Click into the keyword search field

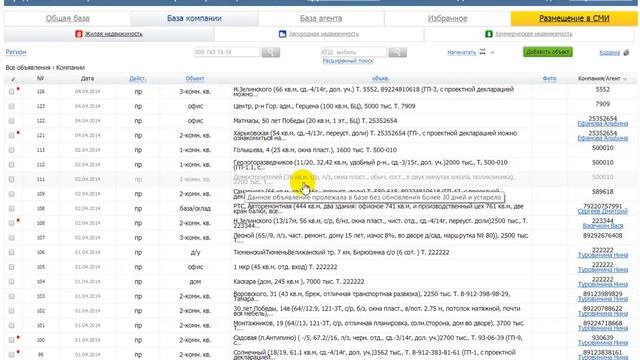coord(353,52)
